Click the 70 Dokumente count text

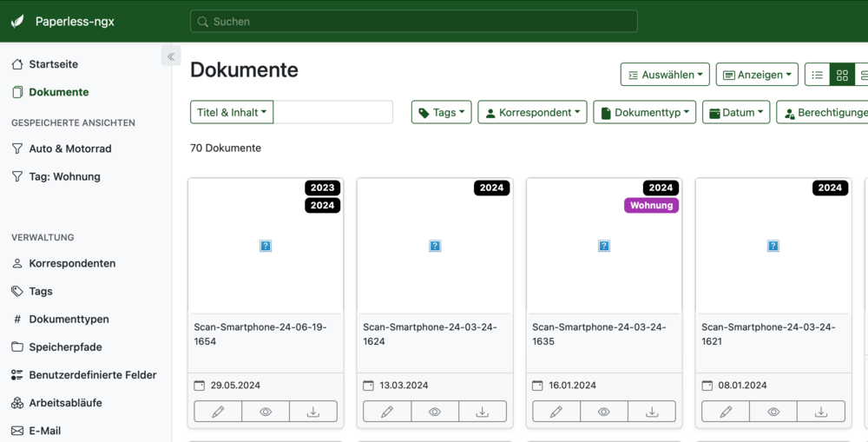[x=226, y=148]
